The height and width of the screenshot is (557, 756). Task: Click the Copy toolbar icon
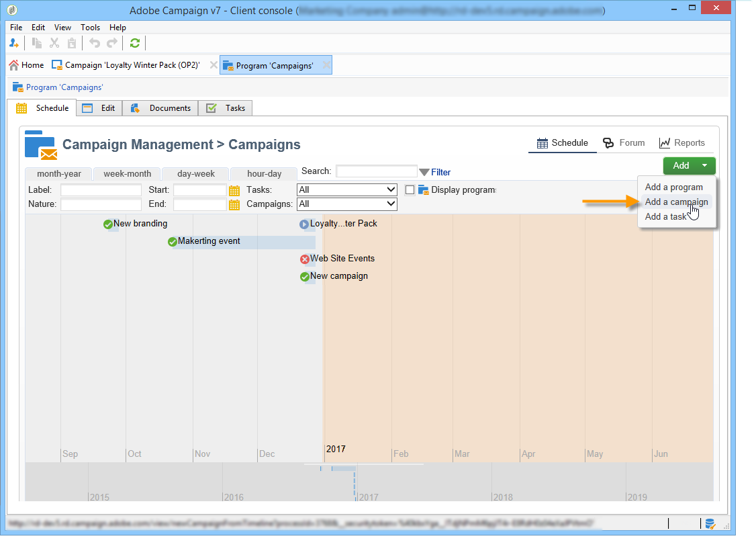point(37,44)
